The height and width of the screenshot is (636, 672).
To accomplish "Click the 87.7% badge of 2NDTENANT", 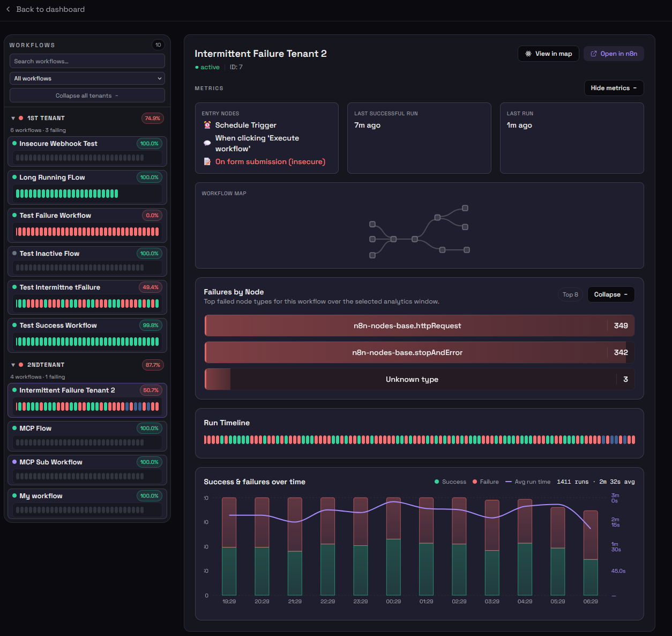I will pos(153,365).
